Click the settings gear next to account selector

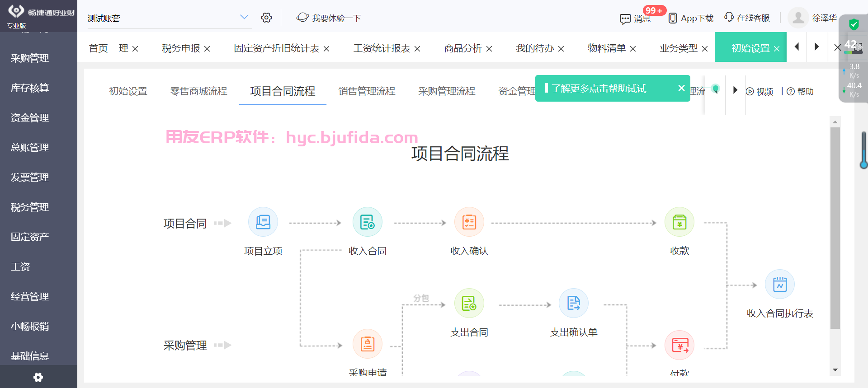click(266, 18)
